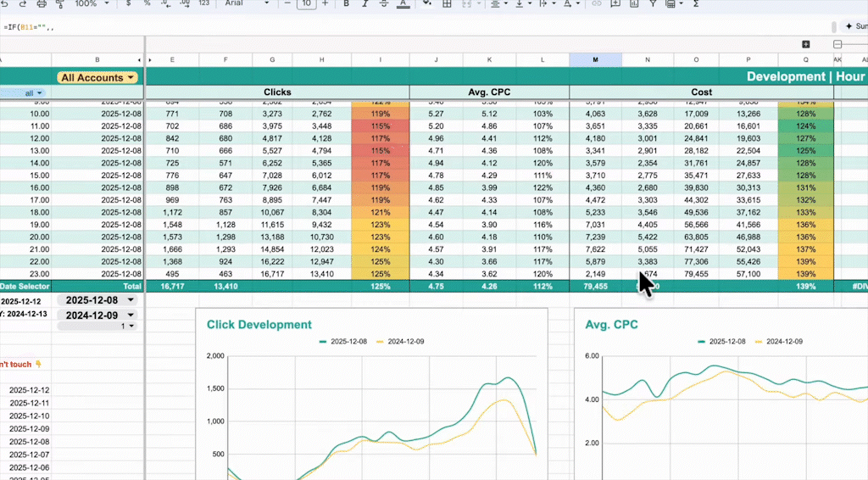Decrease font size with minus button
868x480 pixels.
tap(288, 3)
